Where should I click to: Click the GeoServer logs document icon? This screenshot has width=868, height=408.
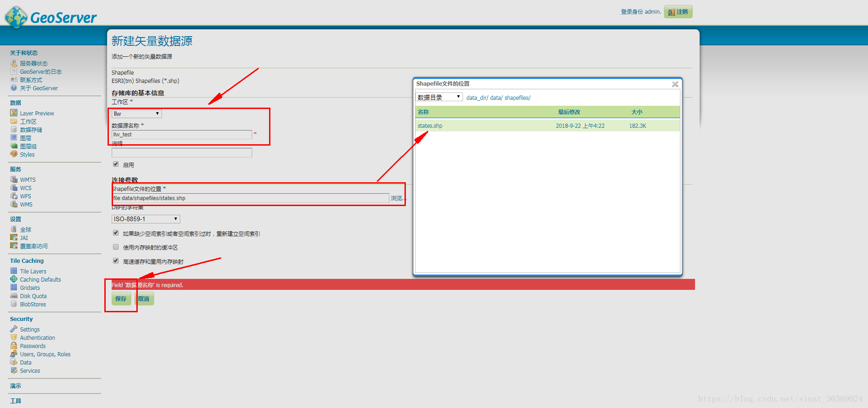pyautogui.click(x=14, y=71)
